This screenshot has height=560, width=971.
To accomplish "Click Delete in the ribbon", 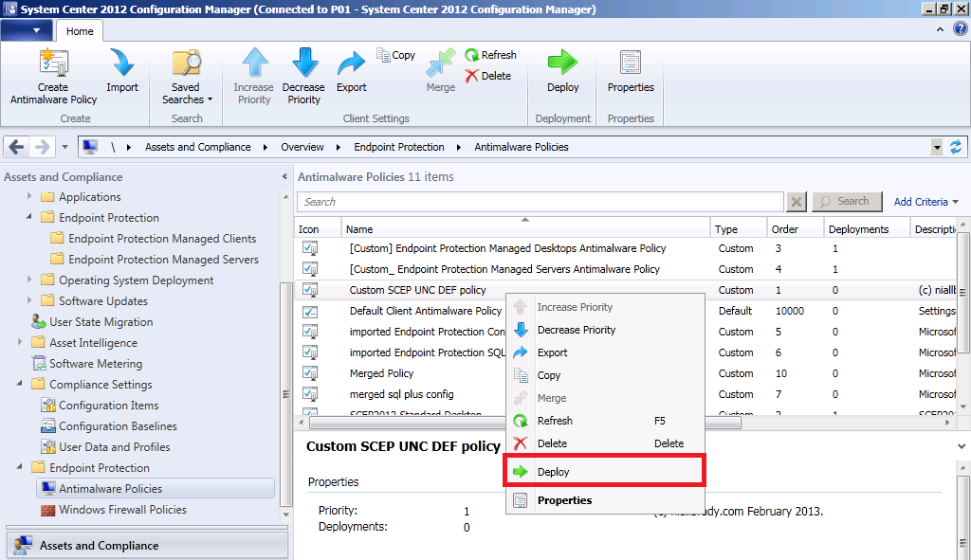I will pyautogui.click(x=488, y=76).
